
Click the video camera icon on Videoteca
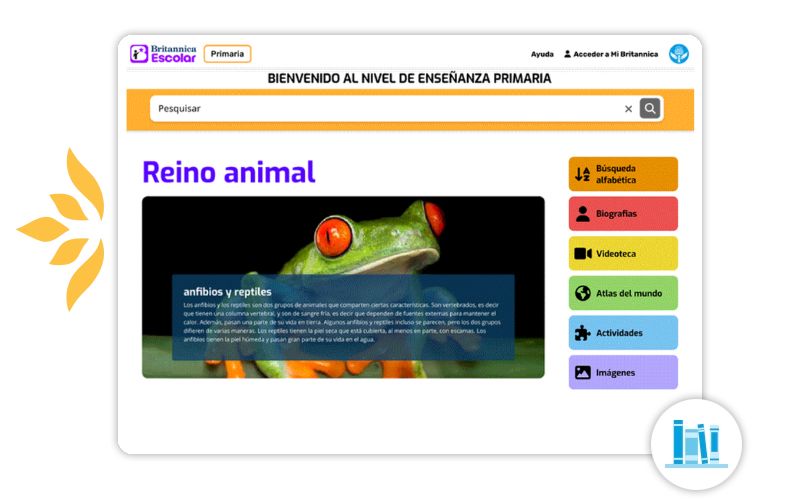click(x=582, y=253)
